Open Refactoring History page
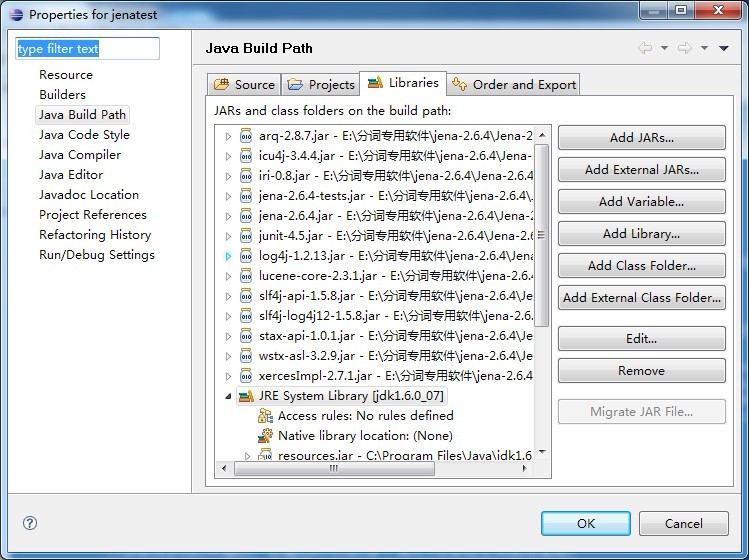This screenshot has width=749, height=560. (95, 235)
